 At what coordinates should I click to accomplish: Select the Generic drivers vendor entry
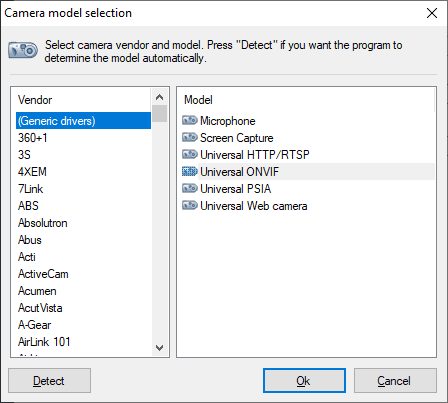pyautogui.click(x=83, y=121)
